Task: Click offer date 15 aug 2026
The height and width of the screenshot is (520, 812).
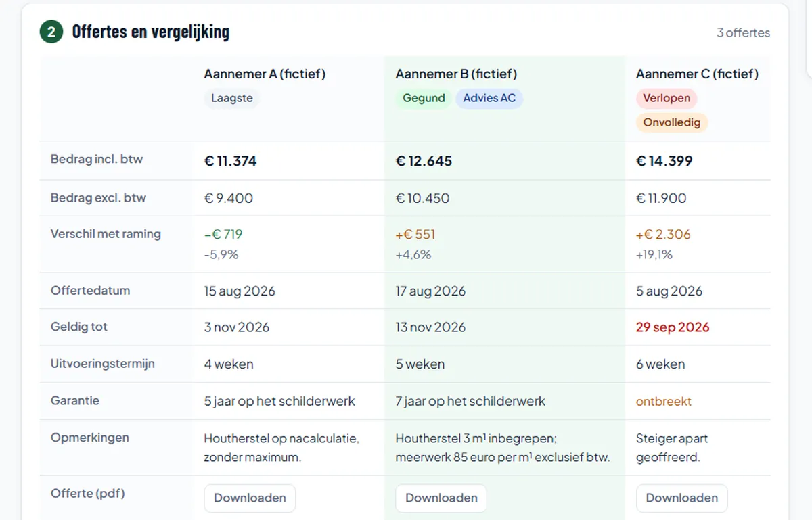Action: (240, 291)
